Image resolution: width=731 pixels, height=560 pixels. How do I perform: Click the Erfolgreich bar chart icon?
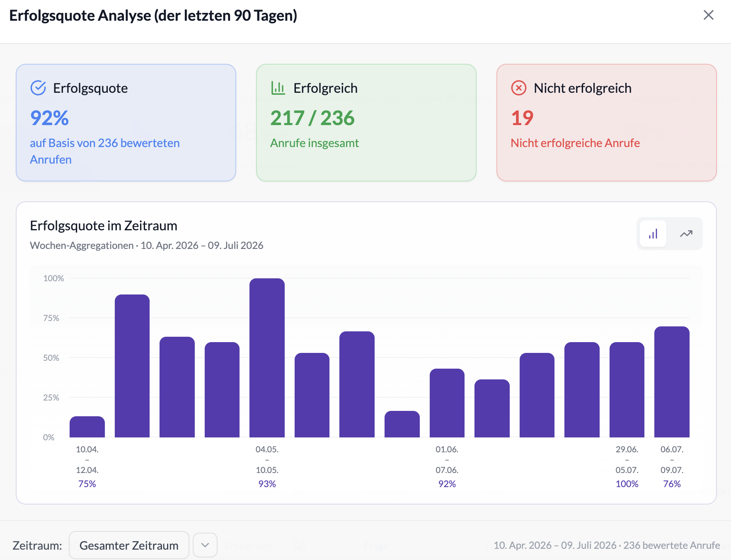(278, 88)
